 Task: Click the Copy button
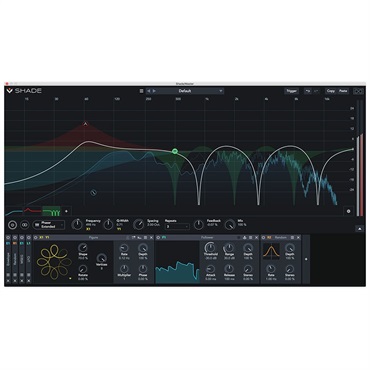pos(331,91)
